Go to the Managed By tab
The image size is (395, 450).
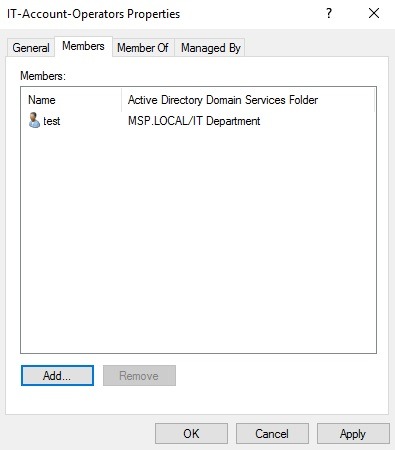[x=211, y=48]
